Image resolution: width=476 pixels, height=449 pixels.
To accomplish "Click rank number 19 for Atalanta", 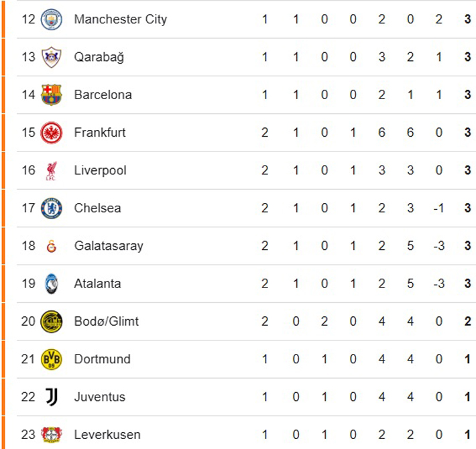I will tap(27, 283).
